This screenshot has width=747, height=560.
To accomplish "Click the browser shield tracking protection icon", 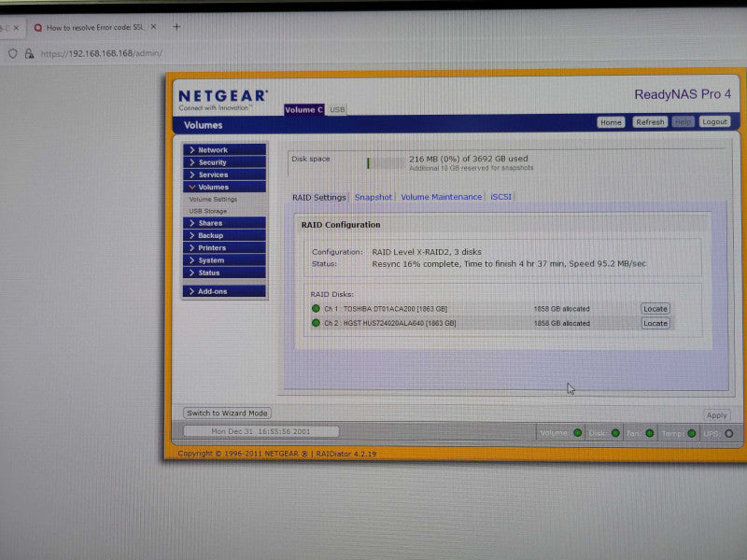I will click(13, 53).
